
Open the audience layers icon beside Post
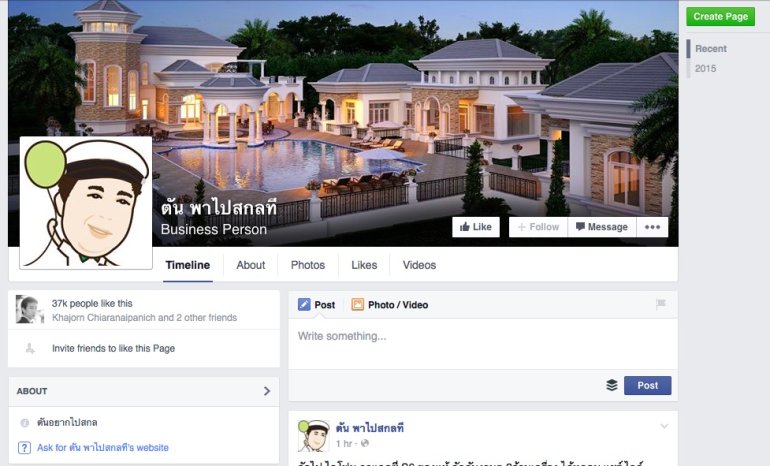(x=612, y=385)
